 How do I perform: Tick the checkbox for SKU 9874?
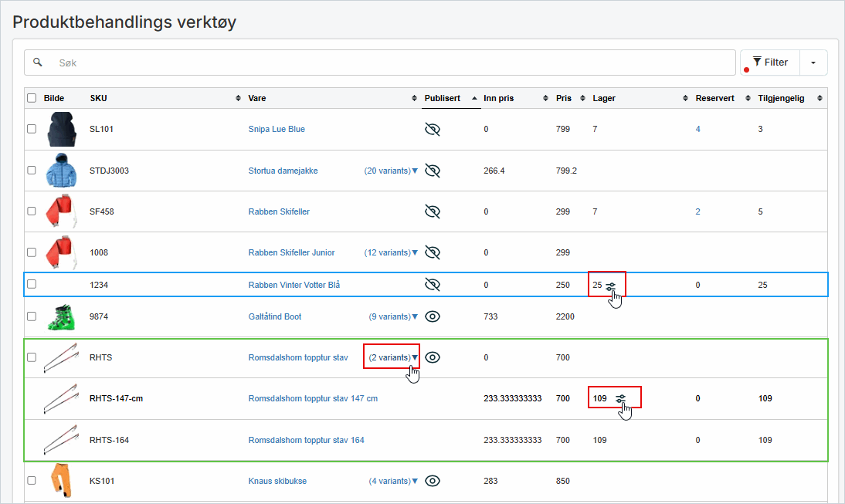(32, 316)
